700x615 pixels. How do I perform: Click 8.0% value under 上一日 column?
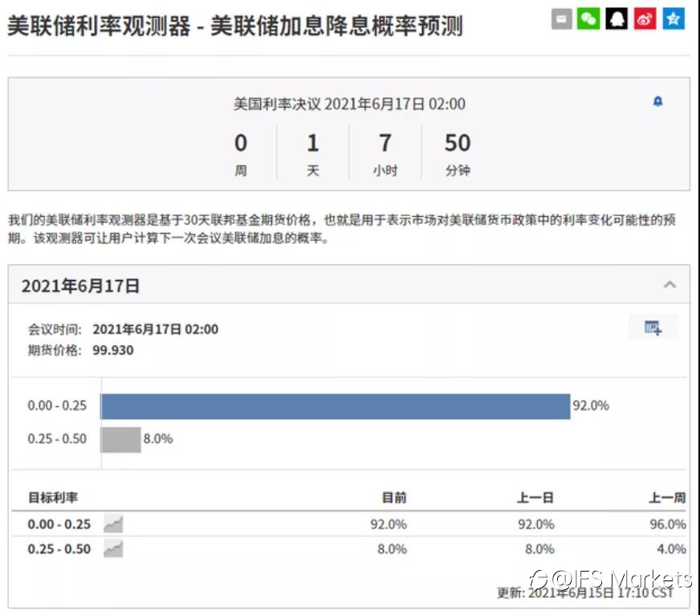[x=539, y=549]
